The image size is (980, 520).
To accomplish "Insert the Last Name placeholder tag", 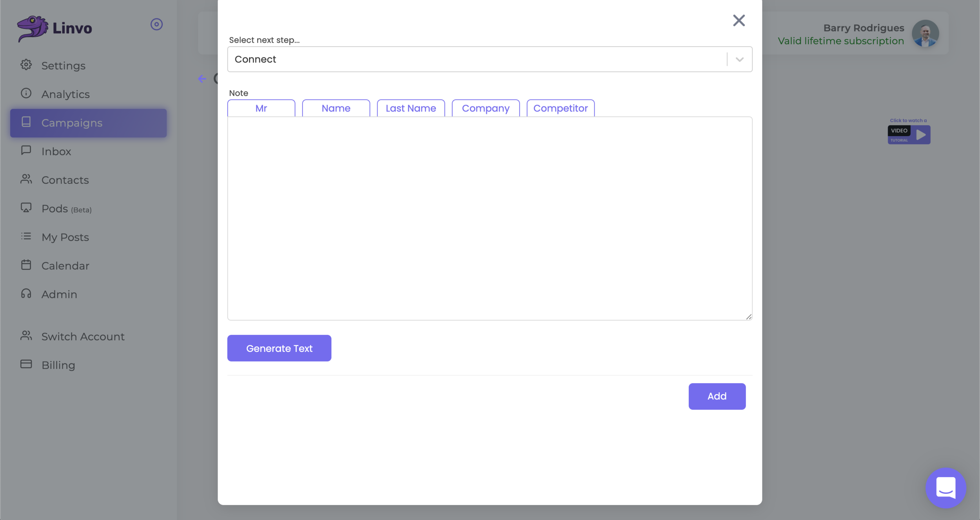I will click(410, 108).
